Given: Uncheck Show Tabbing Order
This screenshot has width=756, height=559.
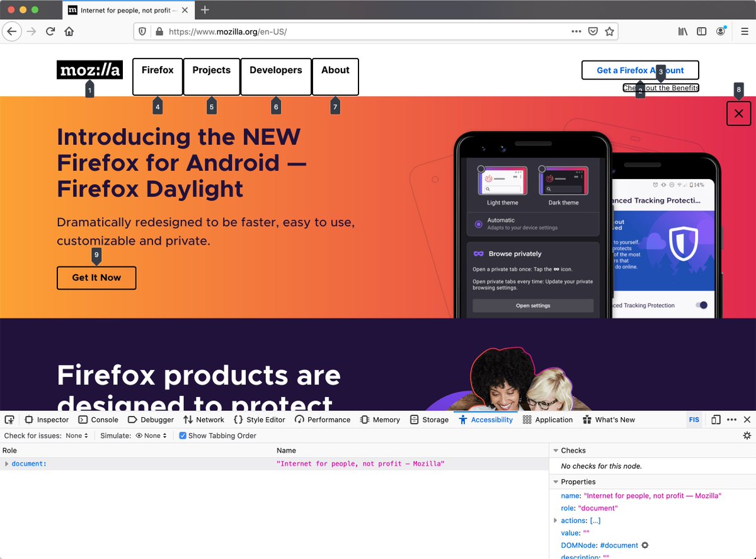Looking at the screenshot, I should pos(183,435).
